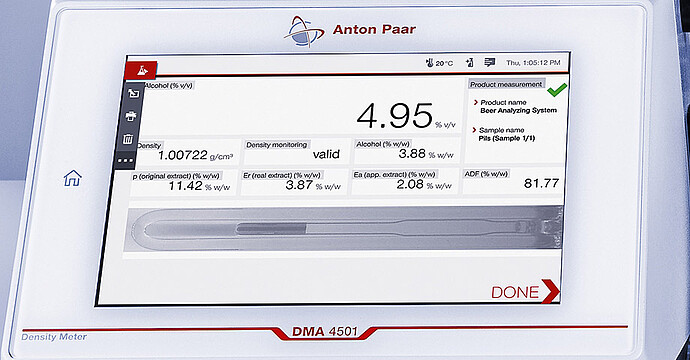This screenshot has height=360, width=690.
Task: Tap the Density monitoring valid field
Action: click(x=296, y=151)
